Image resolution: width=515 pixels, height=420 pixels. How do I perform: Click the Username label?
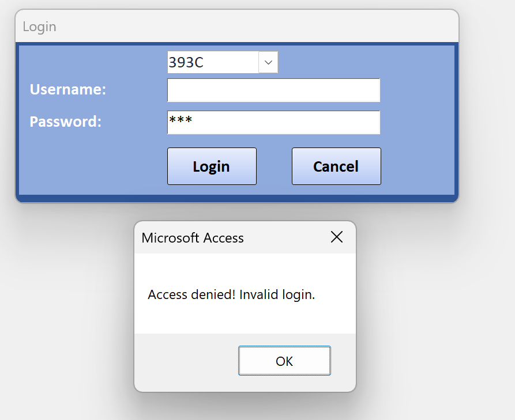coord(67,89)
